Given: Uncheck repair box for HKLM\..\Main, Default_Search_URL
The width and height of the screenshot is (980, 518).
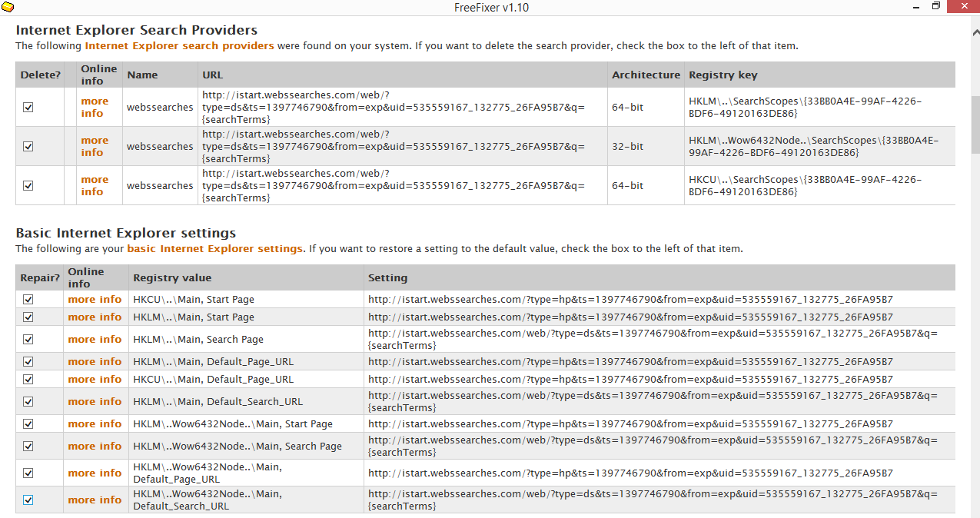Looking at the screenshot, I should [28, 402].
